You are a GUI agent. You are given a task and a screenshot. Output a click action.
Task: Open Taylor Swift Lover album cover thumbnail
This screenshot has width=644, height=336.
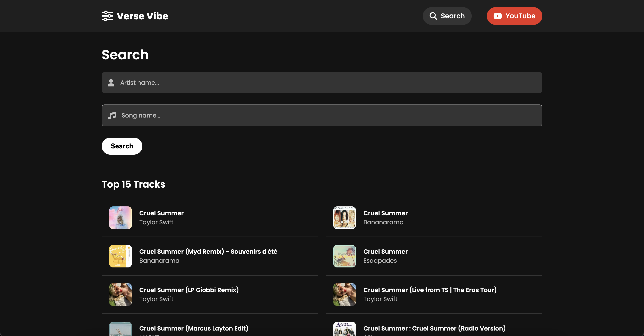click(121, 218)
